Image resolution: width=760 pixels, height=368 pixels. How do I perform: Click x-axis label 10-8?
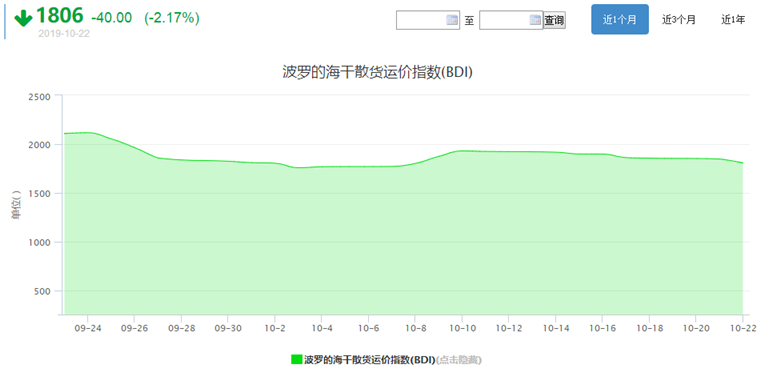415,328
